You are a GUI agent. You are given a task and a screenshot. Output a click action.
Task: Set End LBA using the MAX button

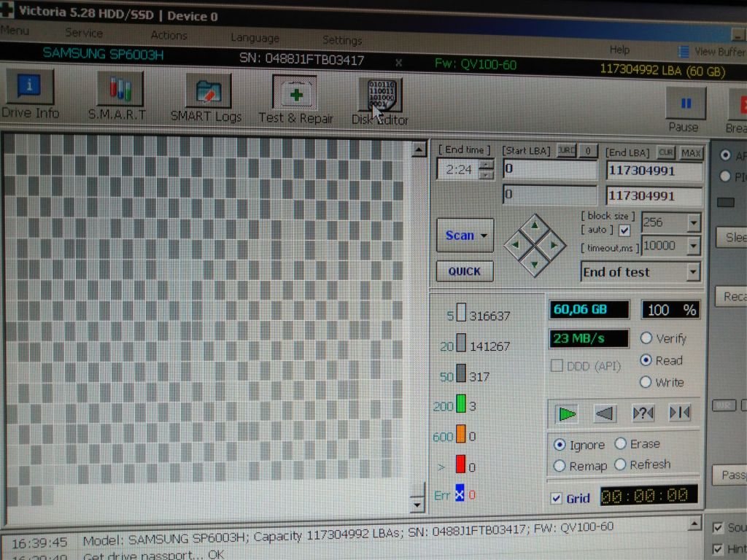[x=690, y=153]
